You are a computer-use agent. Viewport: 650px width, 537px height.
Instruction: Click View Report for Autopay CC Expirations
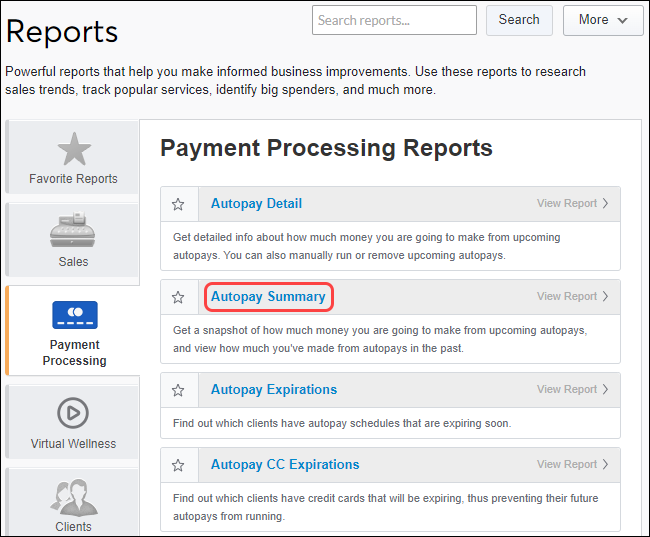click(572, 464)
